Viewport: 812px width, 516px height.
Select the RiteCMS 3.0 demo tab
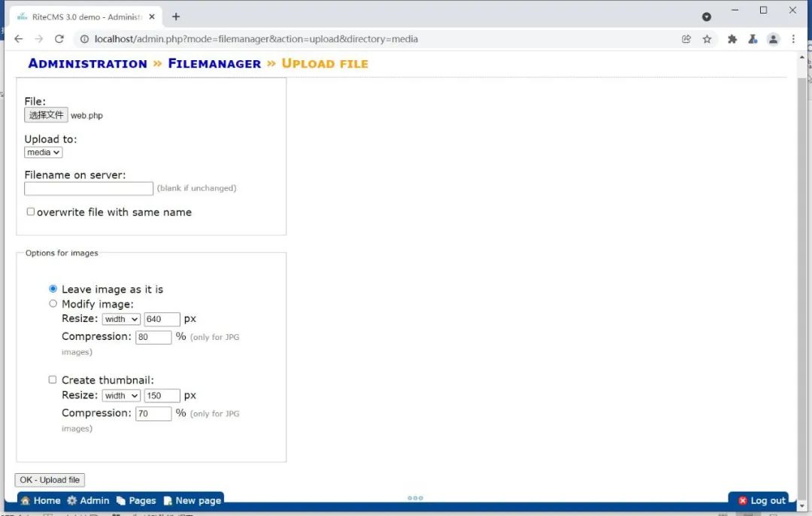(86, 17)
